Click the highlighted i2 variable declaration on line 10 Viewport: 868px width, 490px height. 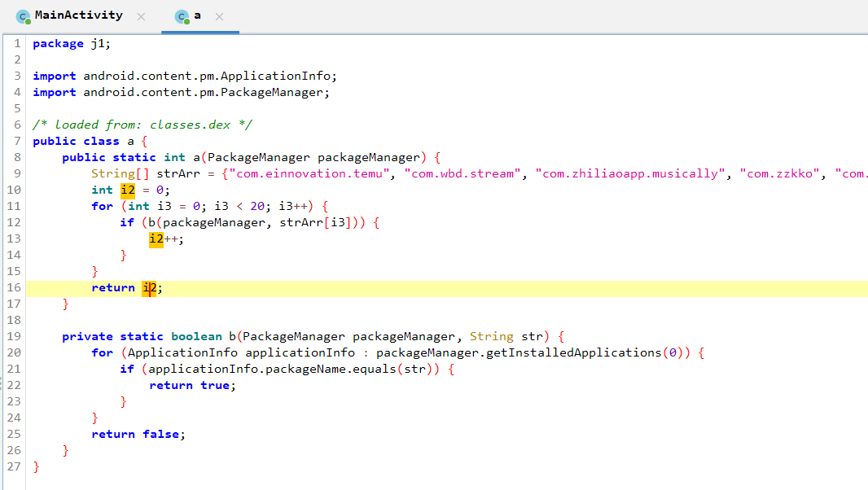click(x=127, y=190)
